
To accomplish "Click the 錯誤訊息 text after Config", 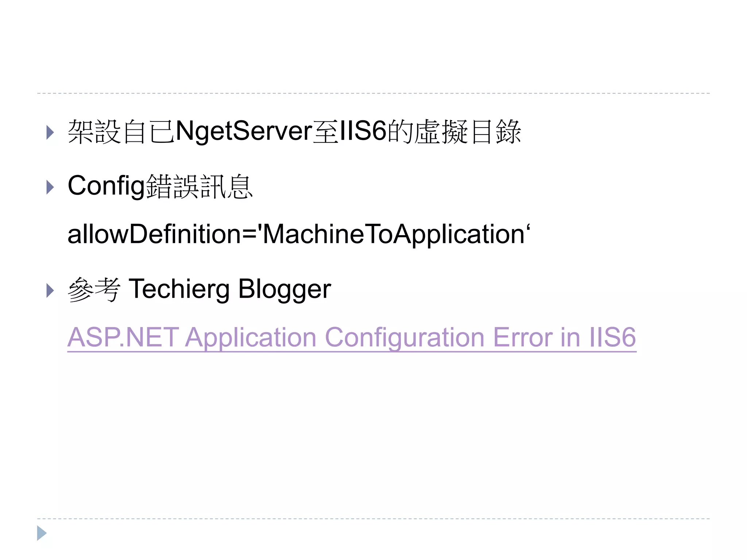I will coord(199,187).
